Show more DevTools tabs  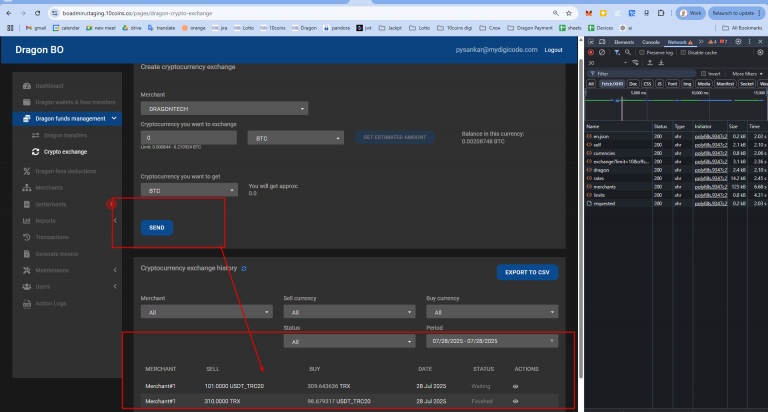[701, 42]
